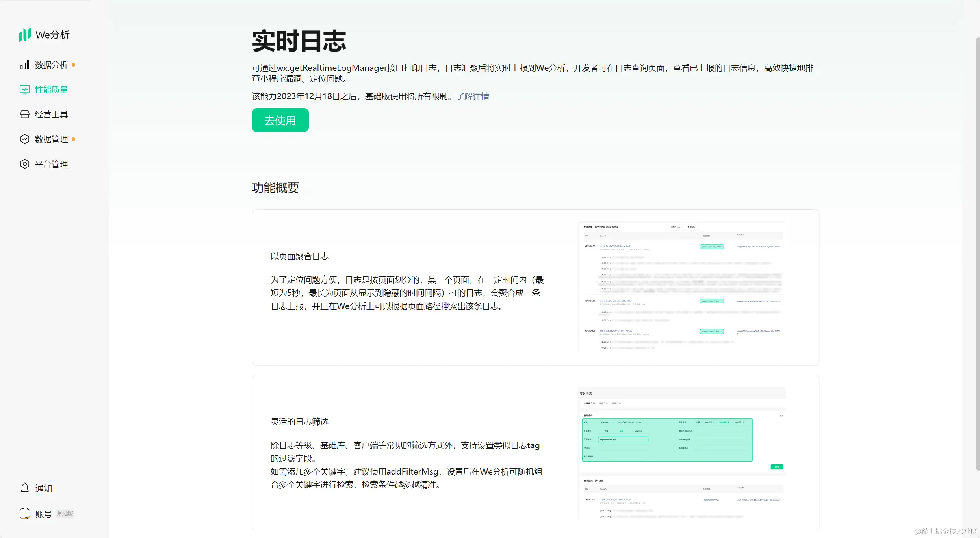Open the 以页面聚合日志 preview screenshot

(682, 287)
